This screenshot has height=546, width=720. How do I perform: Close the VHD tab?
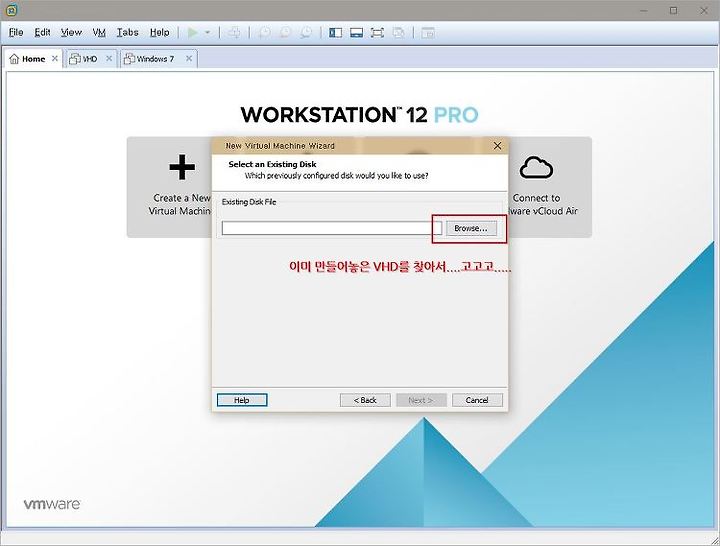pyautogui.click(x=109, y=58)
